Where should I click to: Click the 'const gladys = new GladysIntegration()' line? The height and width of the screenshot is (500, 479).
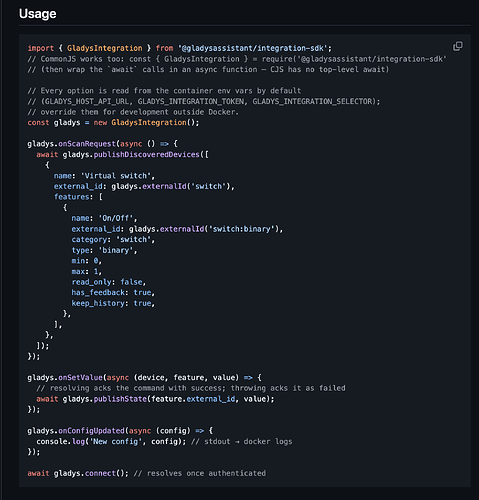point(113,123)
